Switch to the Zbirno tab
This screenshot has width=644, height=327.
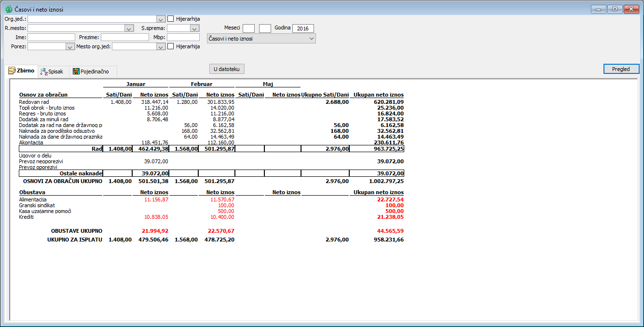point(21,71)
